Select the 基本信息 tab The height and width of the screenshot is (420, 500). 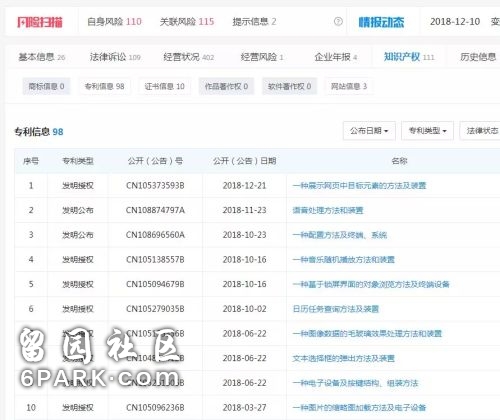[x=42, y=57]
